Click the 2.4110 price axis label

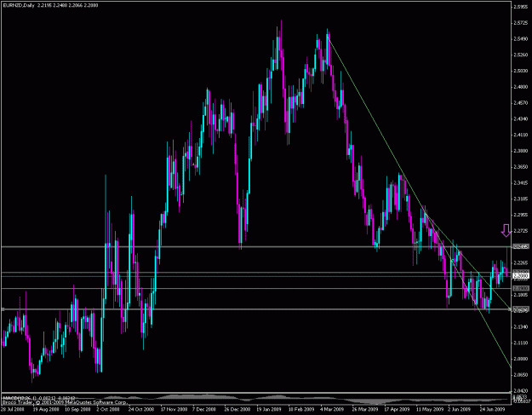click(x=521, y=135)
